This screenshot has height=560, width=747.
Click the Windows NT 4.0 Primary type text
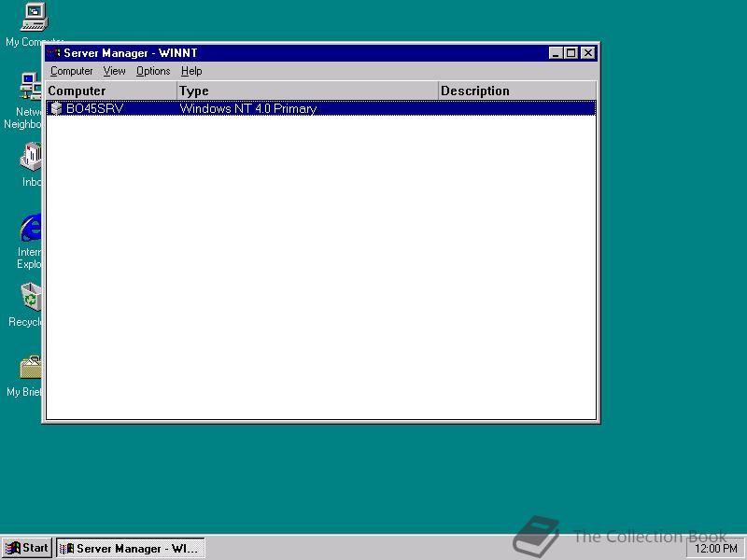pos(248,108)
